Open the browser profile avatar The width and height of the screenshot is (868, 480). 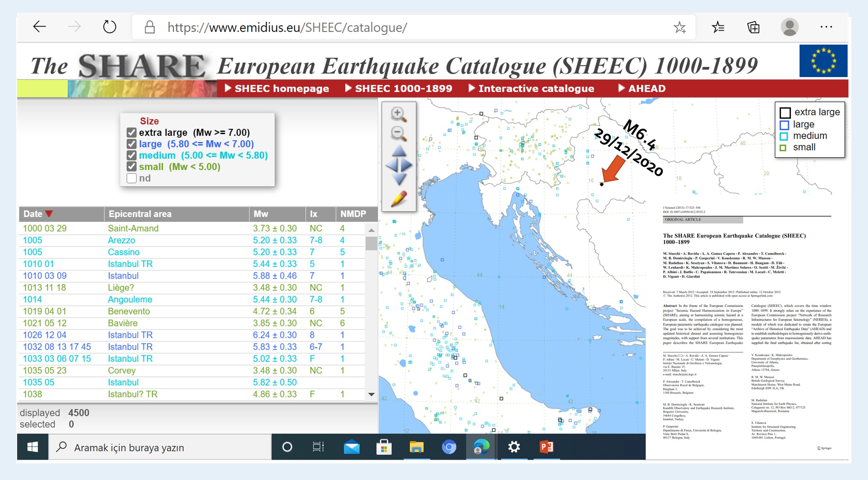pyautogui.click(x=790, y=27)
